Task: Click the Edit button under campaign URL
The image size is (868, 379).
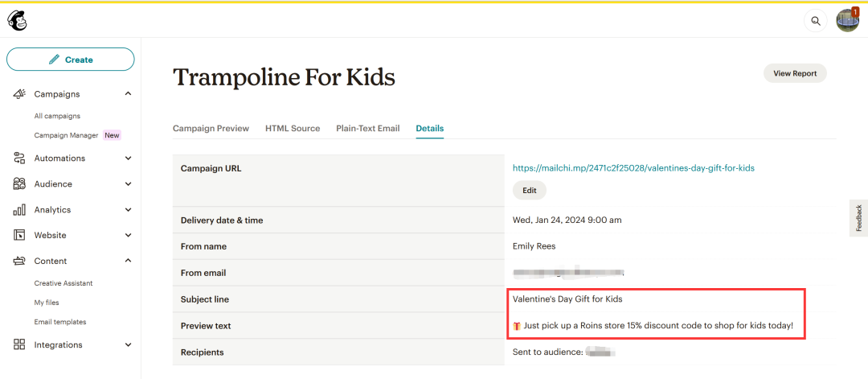Action: coord(529,191)
